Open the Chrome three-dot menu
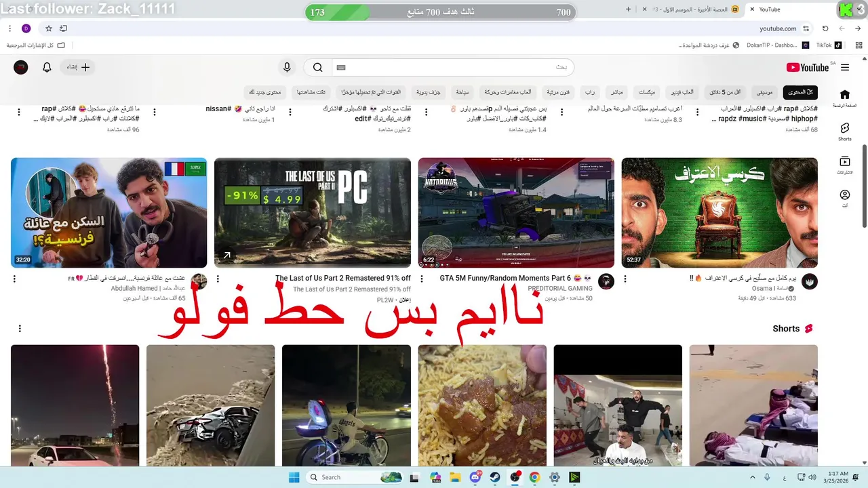Viewport: 868px width, 488px height. click(9, 28)
